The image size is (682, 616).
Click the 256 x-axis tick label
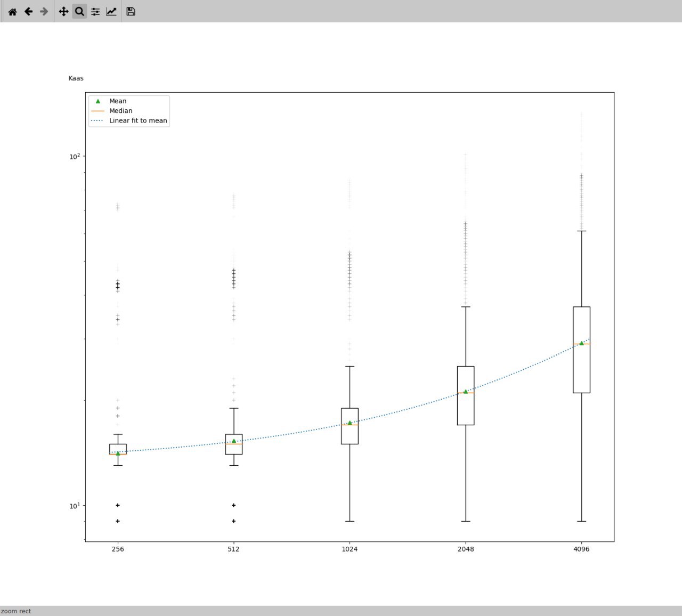click(118, 549)
